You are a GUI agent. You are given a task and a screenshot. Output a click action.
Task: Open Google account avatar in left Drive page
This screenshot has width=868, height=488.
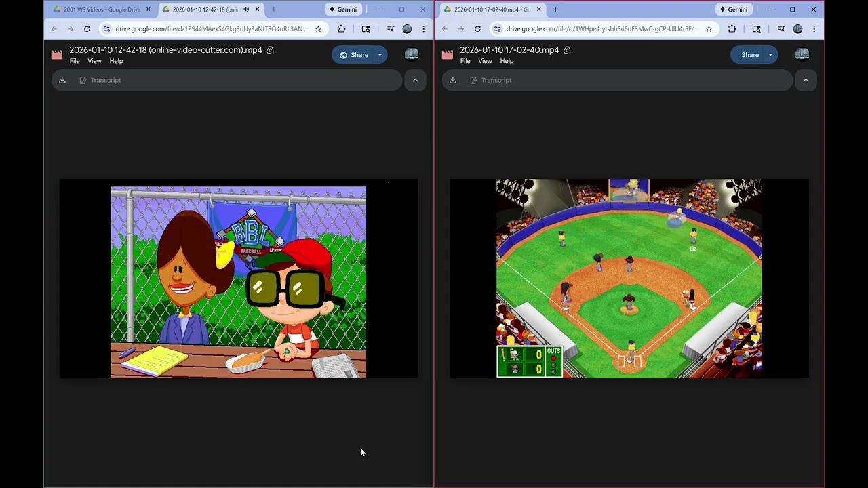coord(412,55)
